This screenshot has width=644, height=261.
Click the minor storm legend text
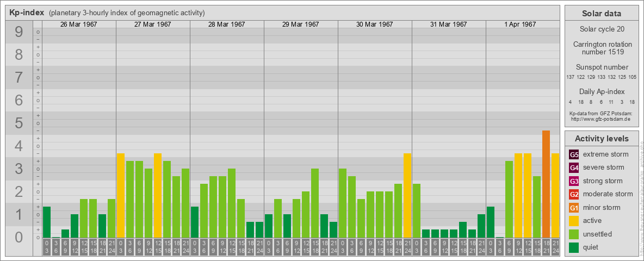(602, 208)
